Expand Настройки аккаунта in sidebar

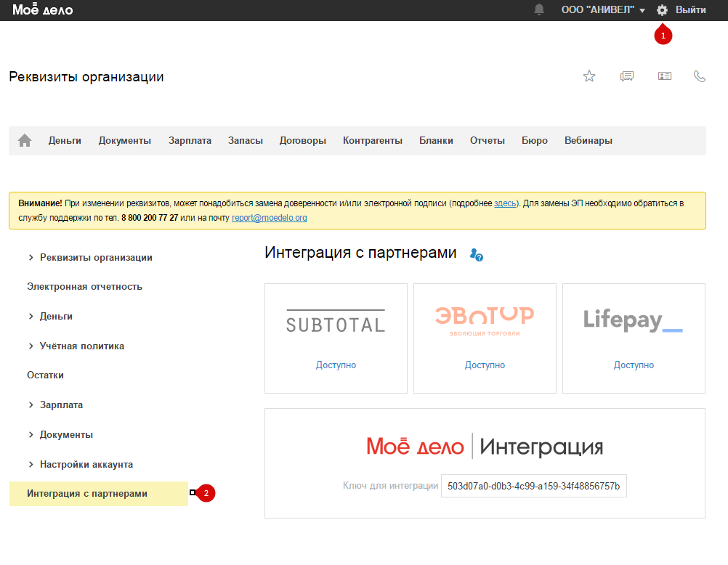[81, 464]
